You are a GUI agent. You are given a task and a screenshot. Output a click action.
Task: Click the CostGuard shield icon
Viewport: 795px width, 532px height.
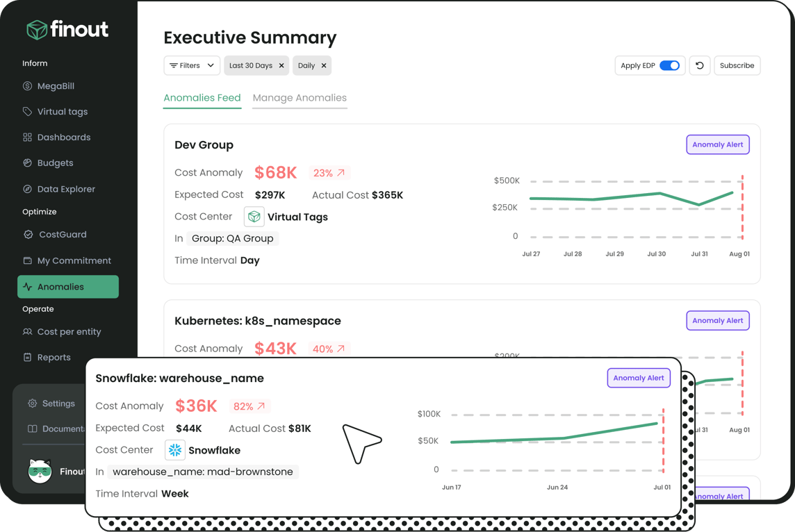[28, 235]
